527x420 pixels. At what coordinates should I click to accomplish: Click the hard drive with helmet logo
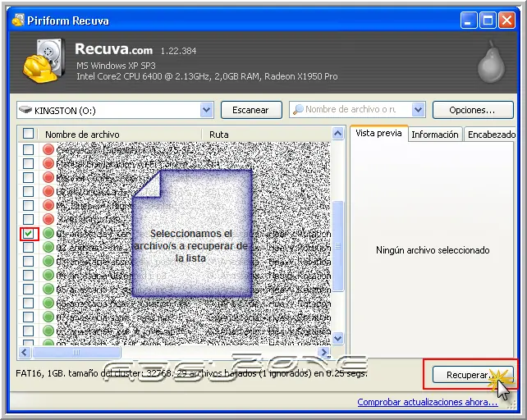[44, 61]
